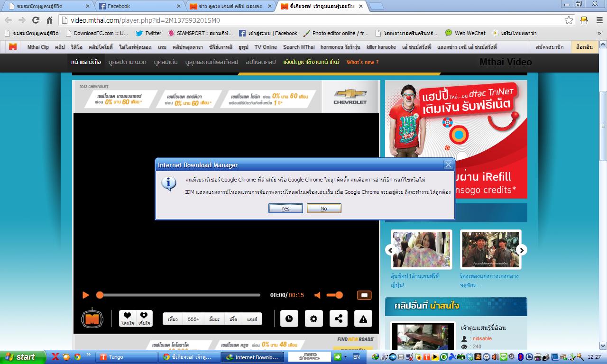
Task: Click Yes in the Internet Download Manager dialog
Action: 285,209
